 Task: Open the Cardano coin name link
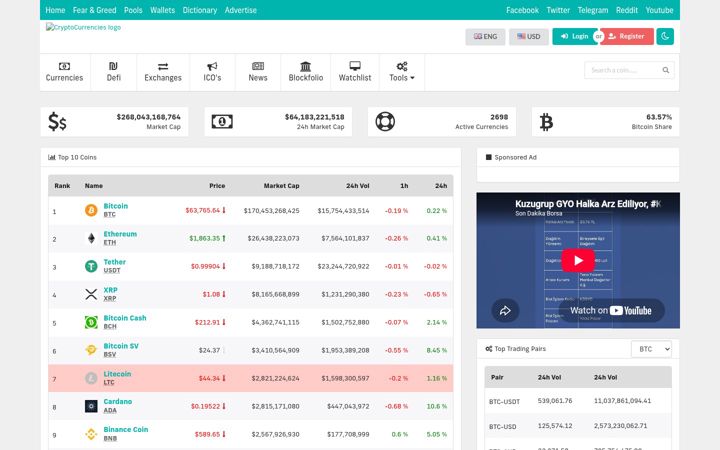[118, 402]
